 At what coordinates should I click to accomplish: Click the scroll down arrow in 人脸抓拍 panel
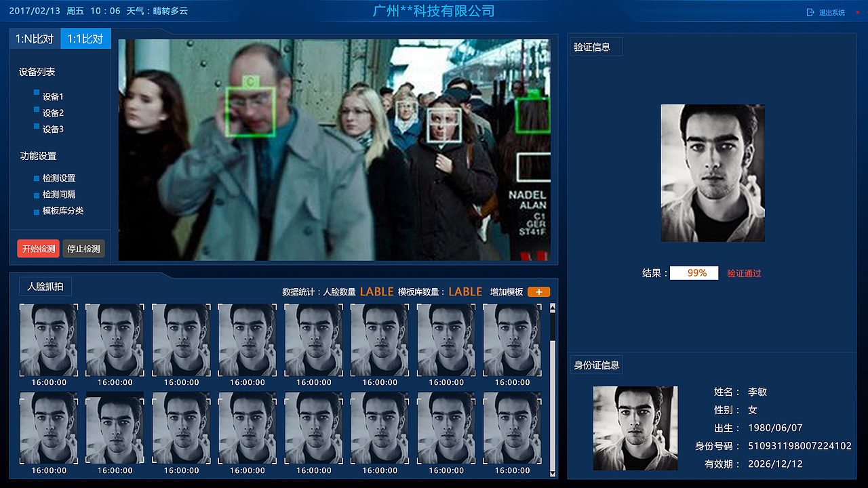tap(553, 473)
